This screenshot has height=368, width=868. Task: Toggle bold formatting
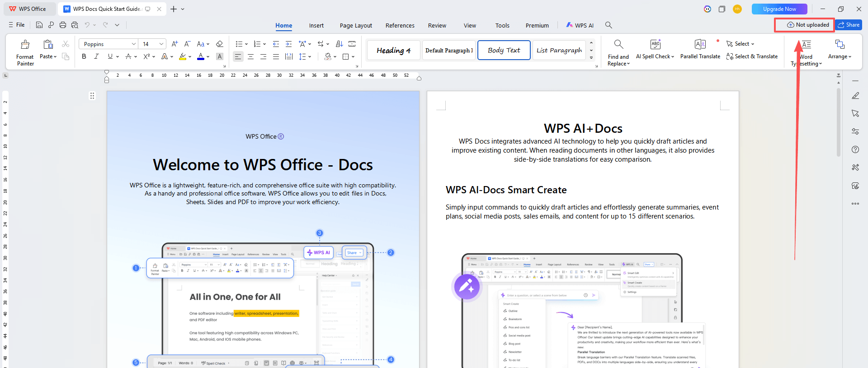84,56
